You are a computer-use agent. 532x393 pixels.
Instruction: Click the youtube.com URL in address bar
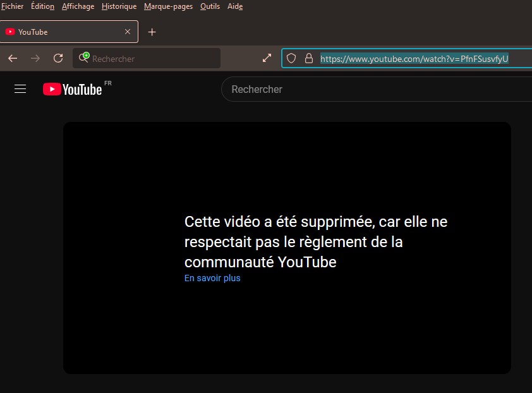point(414,59)
